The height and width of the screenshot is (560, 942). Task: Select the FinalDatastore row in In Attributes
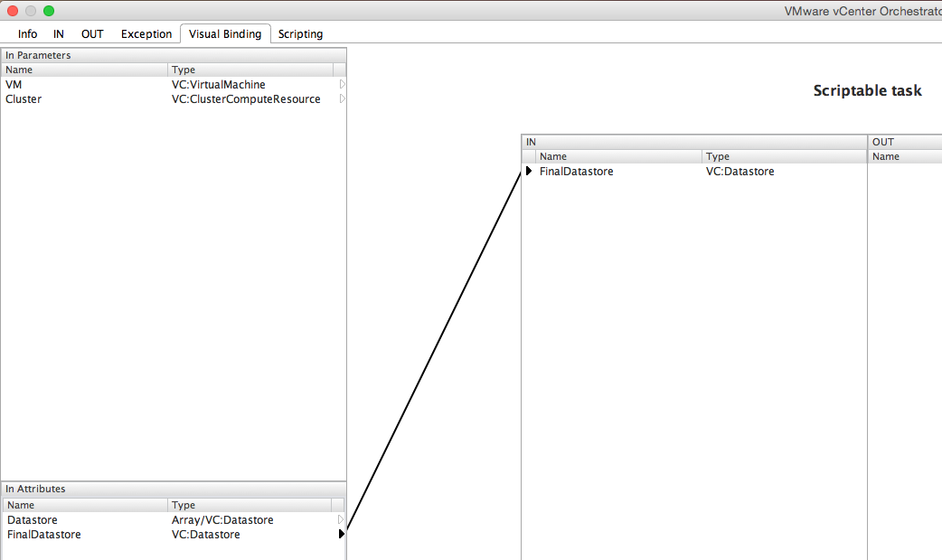(86, 535)
